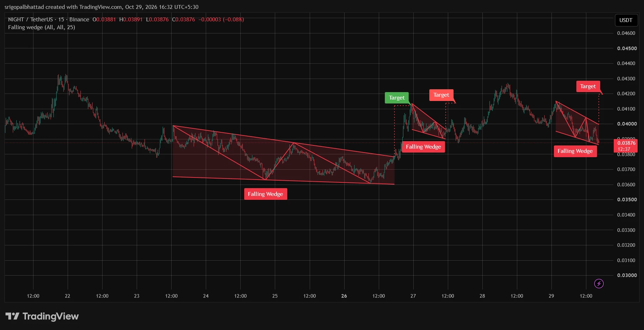
Task: Click the date label 28 on the time axis
Action: pos(482,296)
